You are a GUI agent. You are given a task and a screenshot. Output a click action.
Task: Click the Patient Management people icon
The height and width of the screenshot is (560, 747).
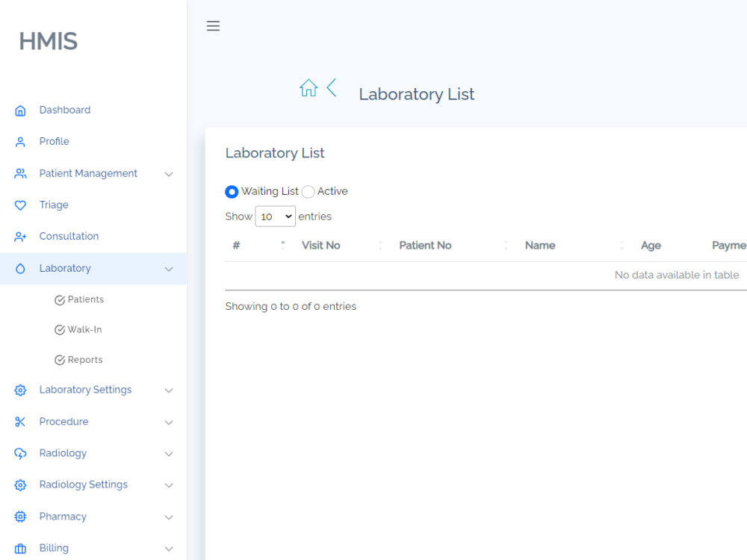pos(20,173)
